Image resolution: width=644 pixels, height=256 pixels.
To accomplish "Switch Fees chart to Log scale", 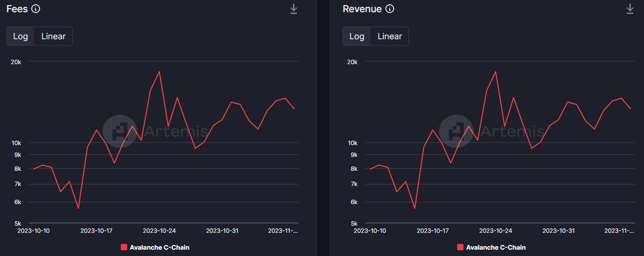I will [x=20, y=36].
